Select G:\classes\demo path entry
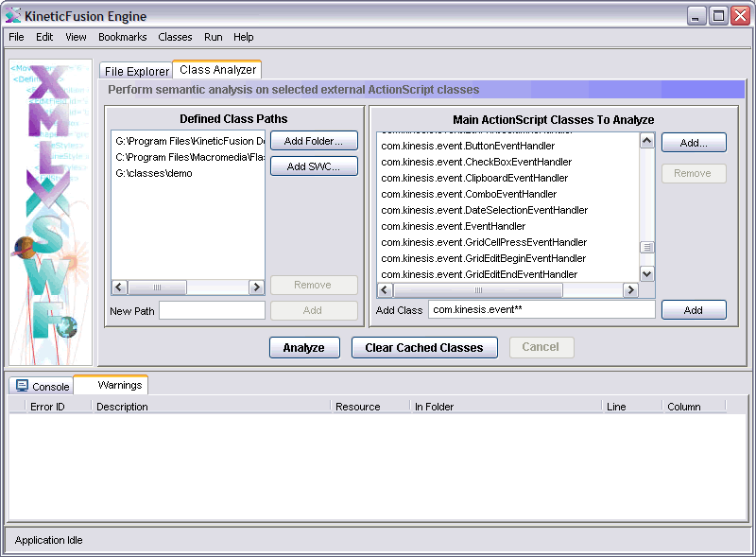Viewport: 756px width, 557px height. pos(188,173)
